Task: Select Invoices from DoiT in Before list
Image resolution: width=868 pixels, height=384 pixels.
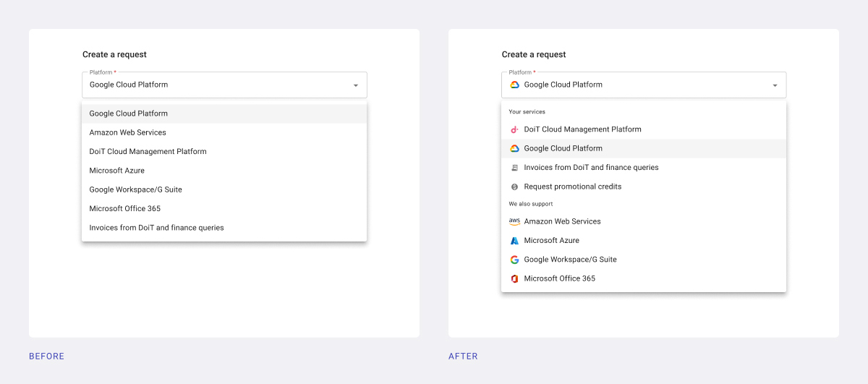Action: coord(224,228)
